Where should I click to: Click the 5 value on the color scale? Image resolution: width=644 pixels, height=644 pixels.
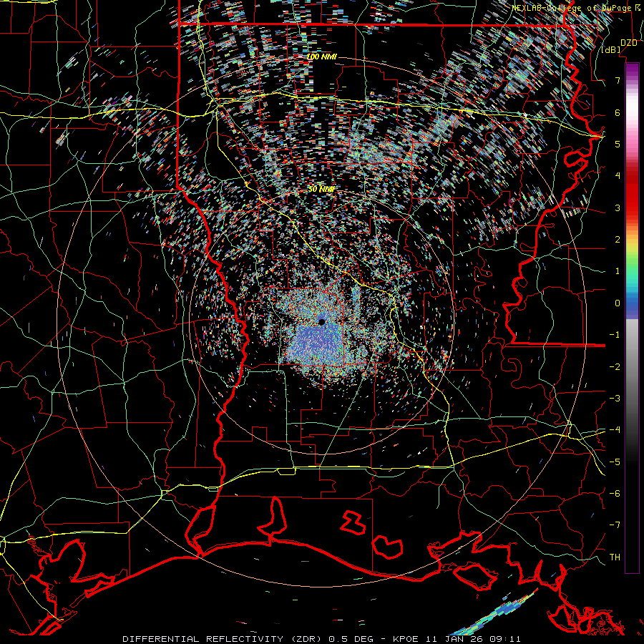coord(618,144)
